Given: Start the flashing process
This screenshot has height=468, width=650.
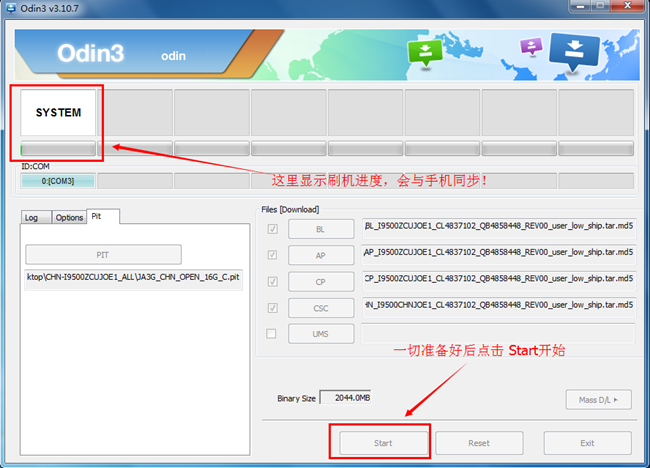Looking at the screenshot, I should tap(383, 443).
